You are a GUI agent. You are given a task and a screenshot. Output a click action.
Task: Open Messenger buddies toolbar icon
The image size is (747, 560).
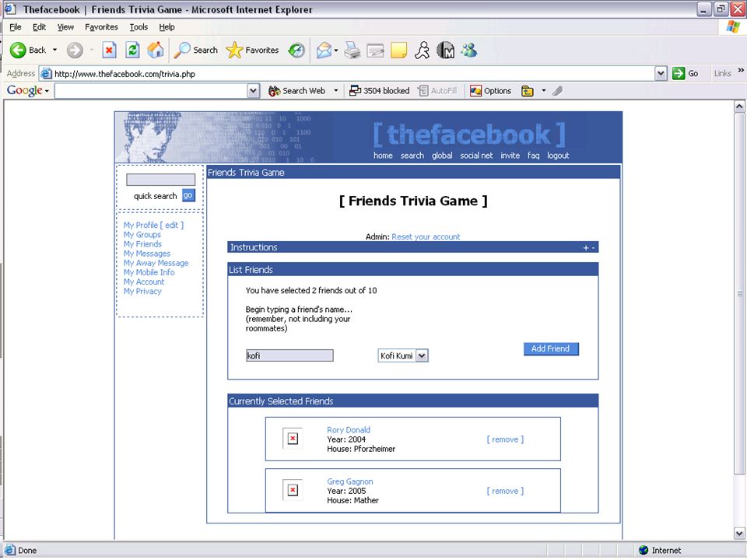pyautogui.click(x=468, y=50)
